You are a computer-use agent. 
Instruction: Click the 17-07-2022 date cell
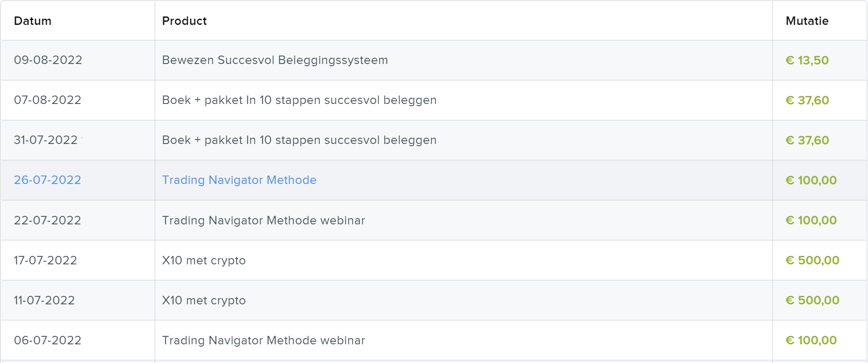coord(45,260)
